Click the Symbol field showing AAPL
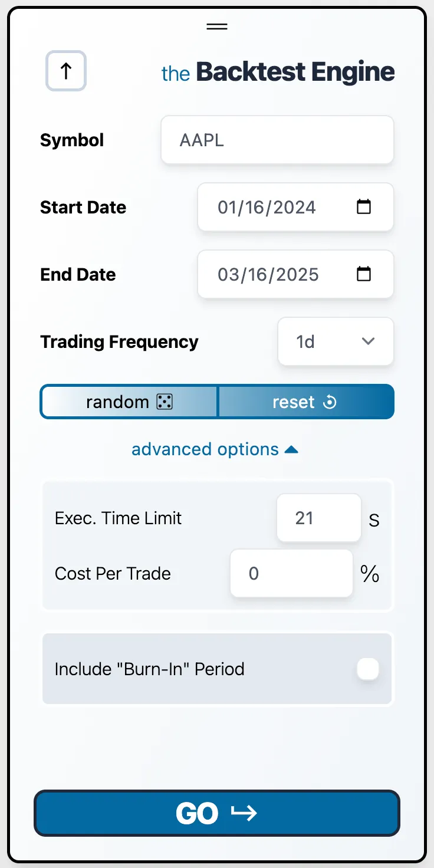The width and height of the screenshot is (434, 868). [x=277, y=140]
